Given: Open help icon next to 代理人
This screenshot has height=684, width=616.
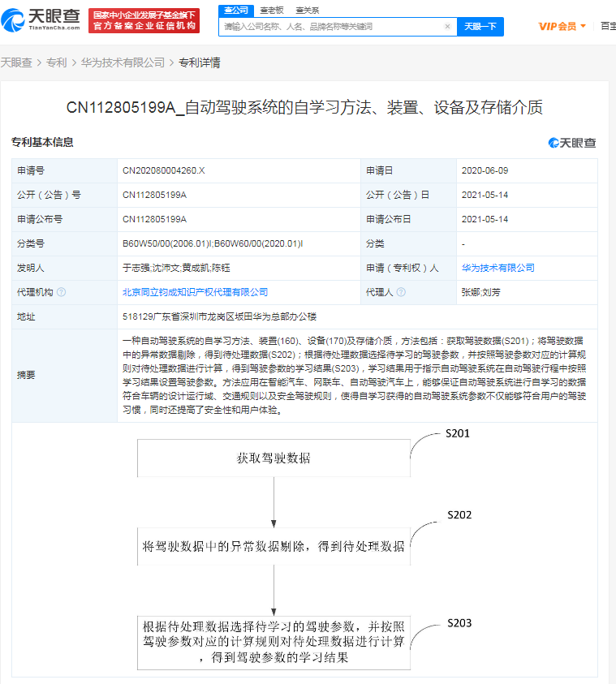Looking at the screenshot, I should click(401, 292).
